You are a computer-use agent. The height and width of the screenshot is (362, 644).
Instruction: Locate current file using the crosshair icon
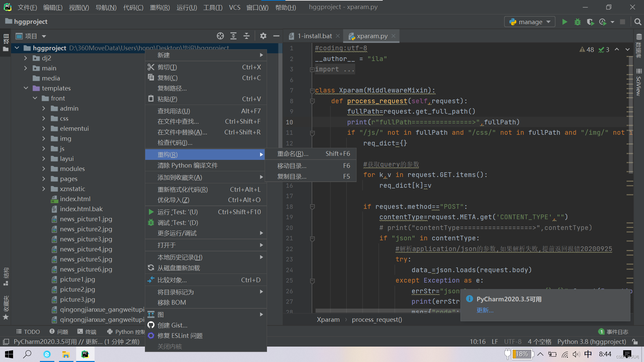220,36
